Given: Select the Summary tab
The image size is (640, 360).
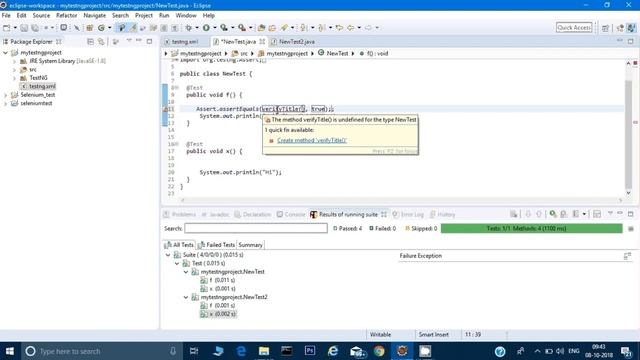Looking at the screenshot, I should [250, 245].
